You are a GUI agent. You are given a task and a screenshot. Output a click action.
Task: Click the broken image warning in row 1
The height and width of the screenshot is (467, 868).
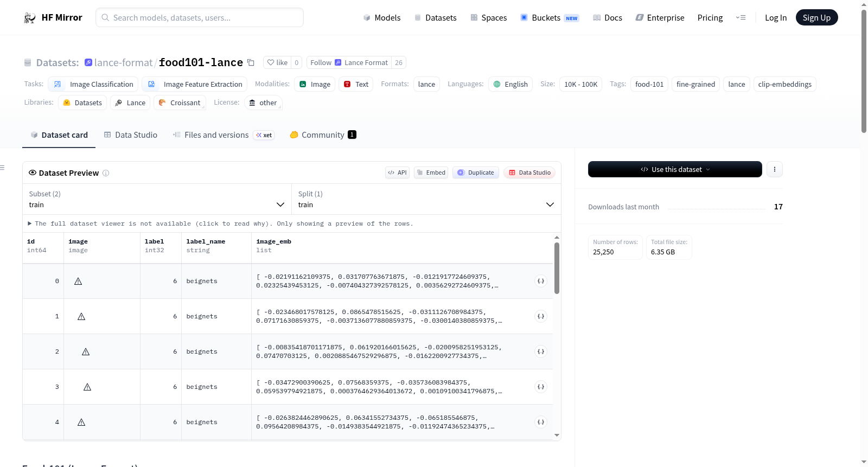[81, 316]
